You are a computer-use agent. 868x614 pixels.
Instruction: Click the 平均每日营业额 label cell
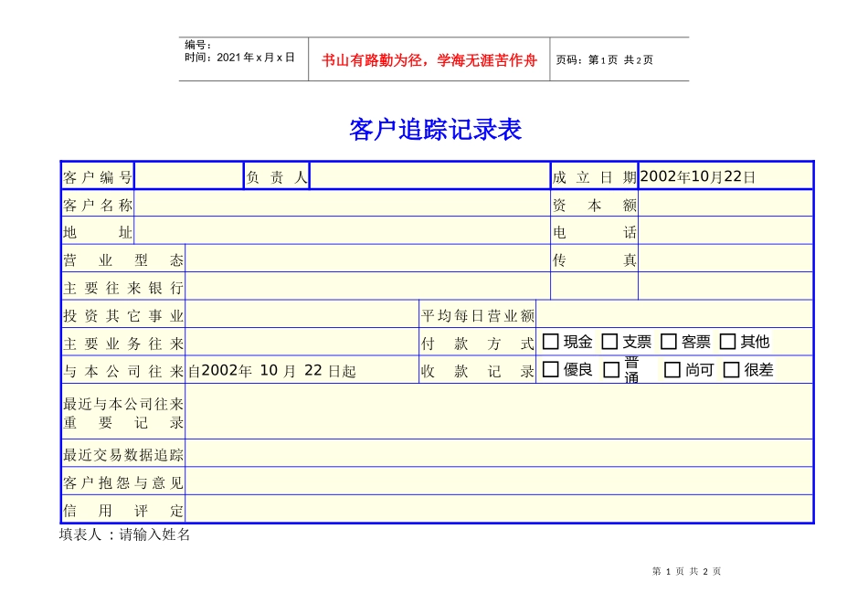[x=478, y=314]
